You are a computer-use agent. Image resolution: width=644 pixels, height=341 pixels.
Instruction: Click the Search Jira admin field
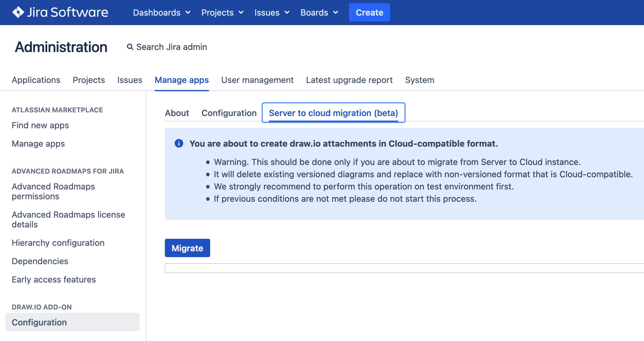[x=171, y=47]
